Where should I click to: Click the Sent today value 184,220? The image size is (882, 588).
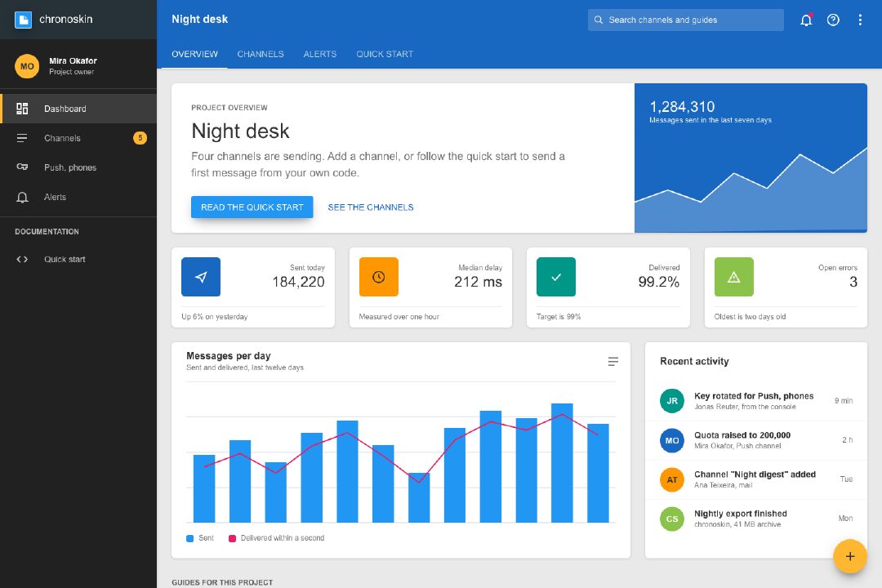[x=298, y=282]
